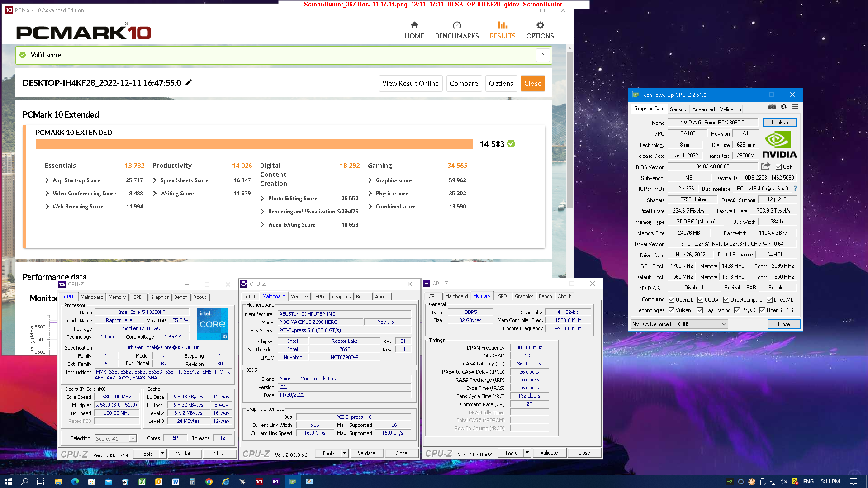Open PCMark Options gear icon

[x=540, y=25]
